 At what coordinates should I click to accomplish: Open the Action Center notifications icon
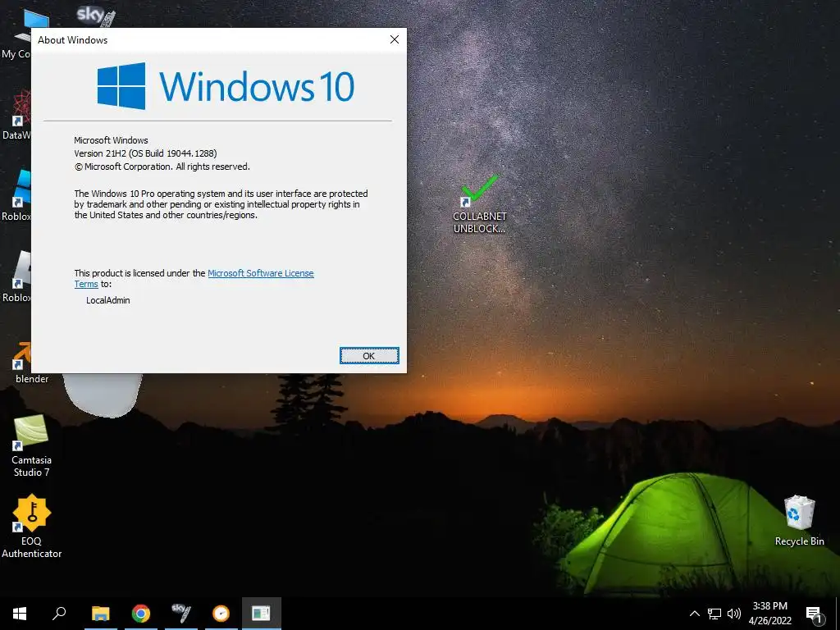coord(814,614)
